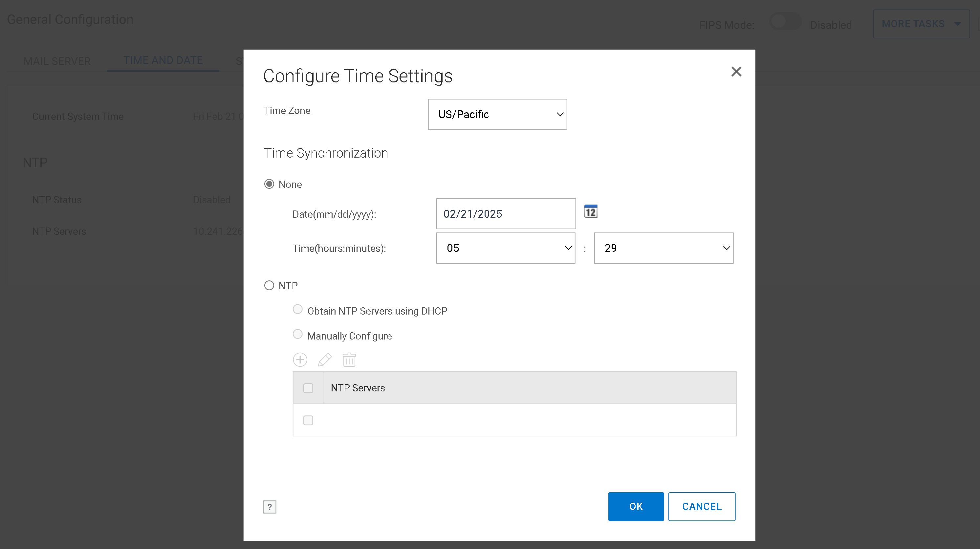Open the calendar date picker icon
980x549 pixels.
[590, 211]
